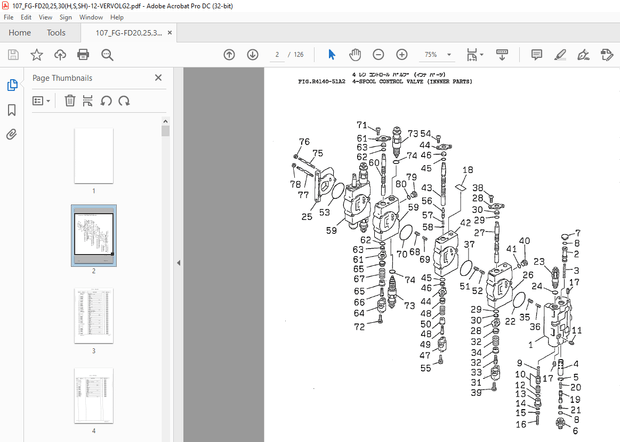Click the insert pages icon
Image resolution: width=620 pixels, height=442 pixels.
click(x=88, y=101)
